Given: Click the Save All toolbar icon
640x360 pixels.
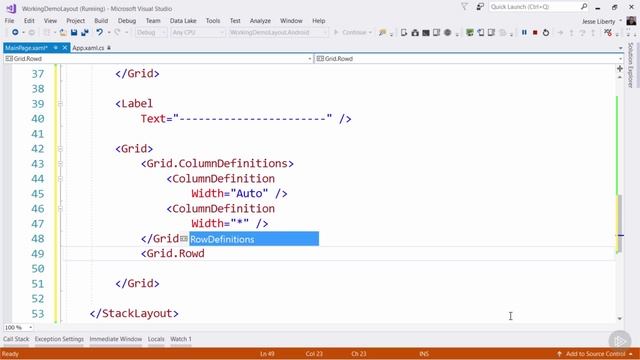Looking at the screenshot, I should click(x=85, y=32).
